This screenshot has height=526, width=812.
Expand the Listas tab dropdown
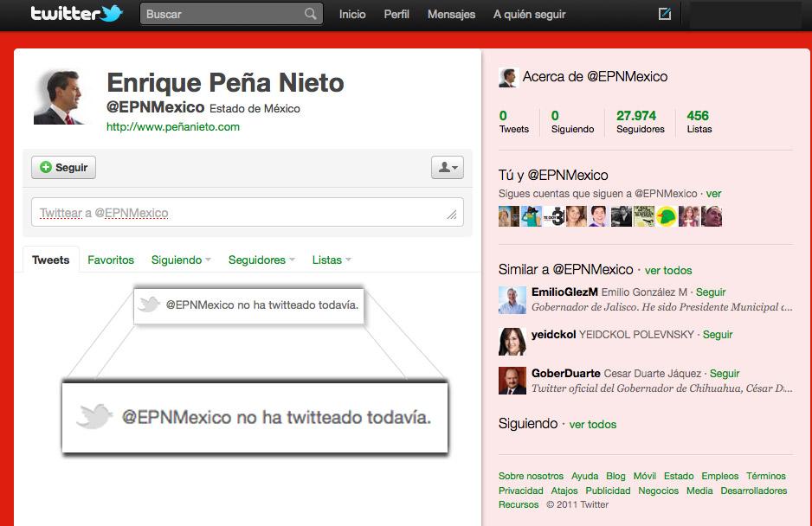coord(332,260)
